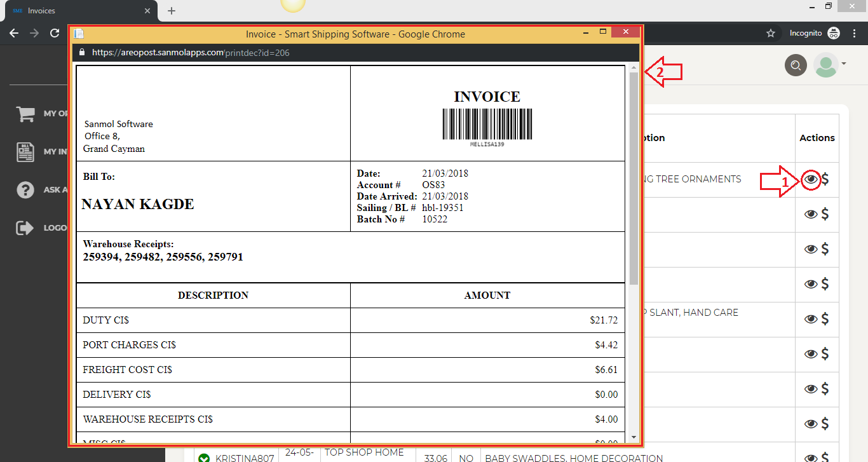This screenshot has height=462, width=868.
Task: Expand the user account dropdown arrow
Action: point(844,64)
